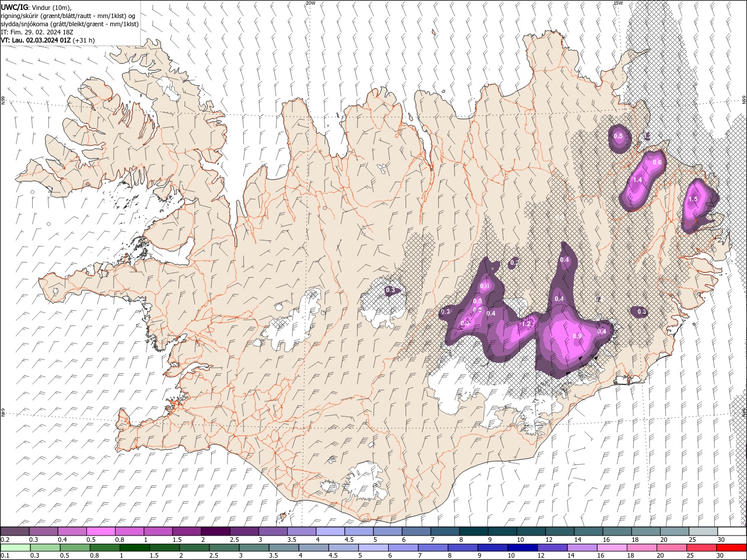
Task: Click the 1.4 snowfall value on the map
Action: point(637,180)
